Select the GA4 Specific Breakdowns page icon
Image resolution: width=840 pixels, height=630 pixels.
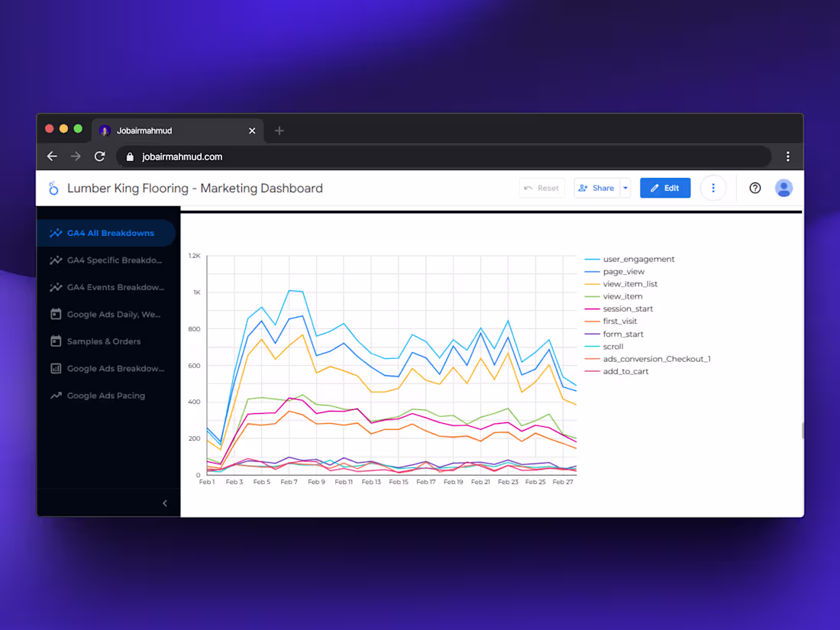[x=54, y=260]
